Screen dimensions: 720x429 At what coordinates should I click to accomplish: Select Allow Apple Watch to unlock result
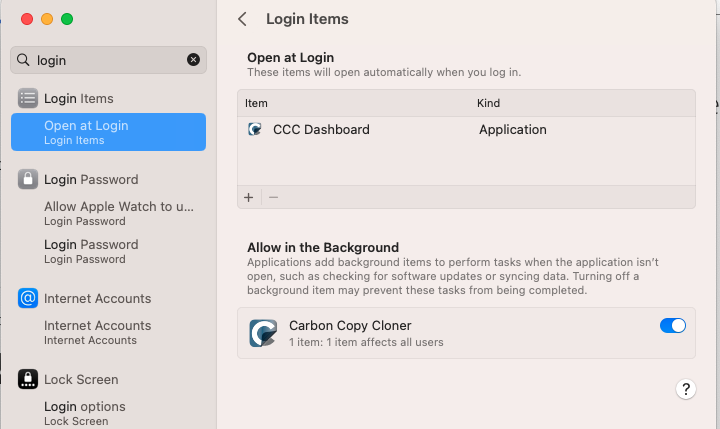pyautogui.click(x=118, y=213)
